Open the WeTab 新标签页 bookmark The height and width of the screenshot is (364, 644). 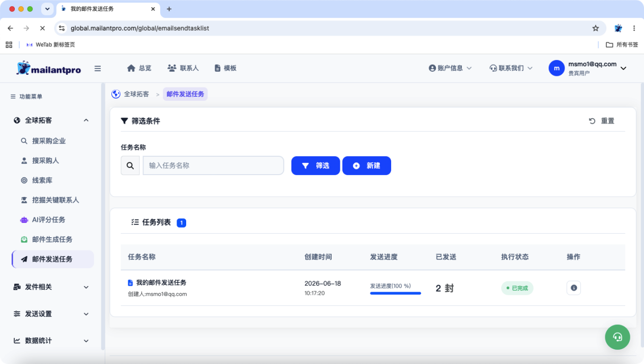click(50, 45)
